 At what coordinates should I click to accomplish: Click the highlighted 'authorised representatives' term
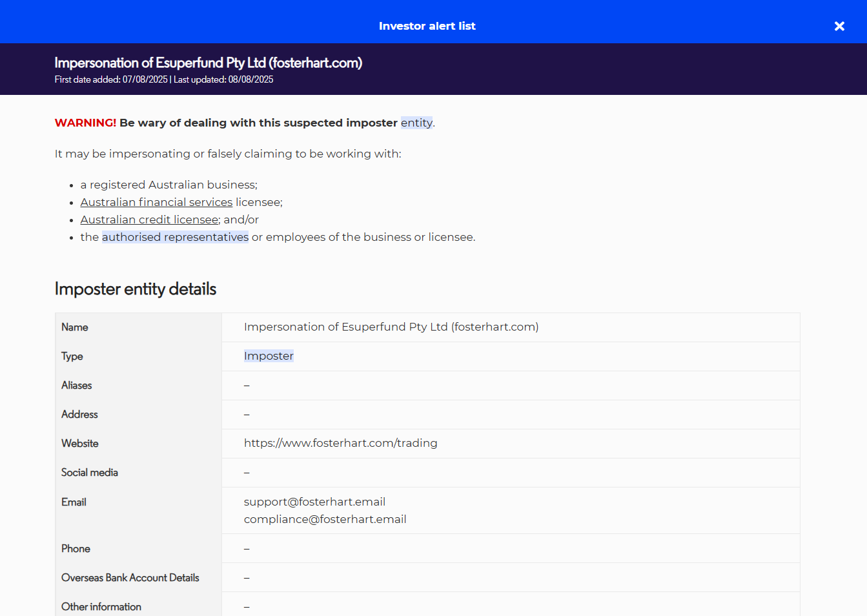175,237
